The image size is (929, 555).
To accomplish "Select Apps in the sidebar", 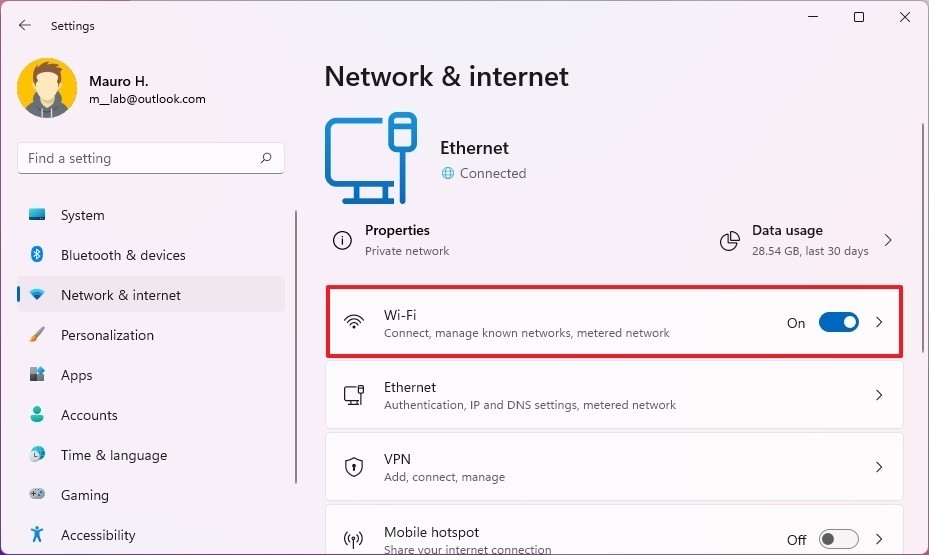I will 76,375.
